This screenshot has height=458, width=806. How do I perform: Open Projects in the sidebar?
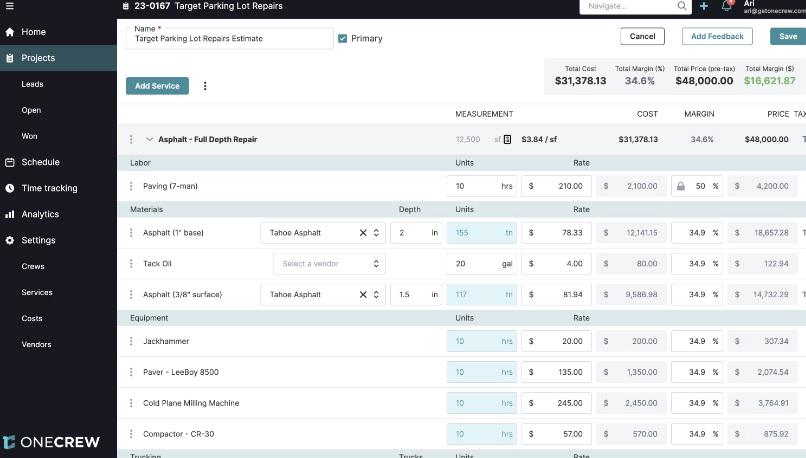point(38,58)
